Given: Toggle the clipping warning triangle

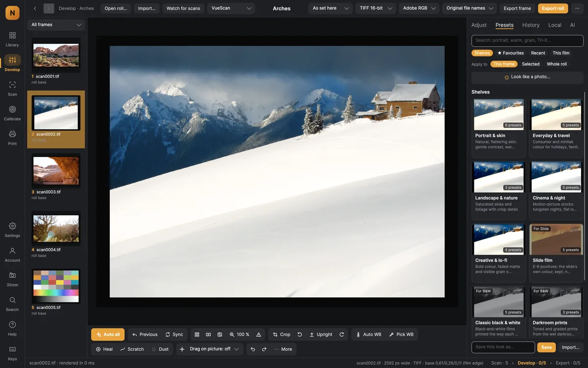Looking at the screenshot, I should point(259,335).
